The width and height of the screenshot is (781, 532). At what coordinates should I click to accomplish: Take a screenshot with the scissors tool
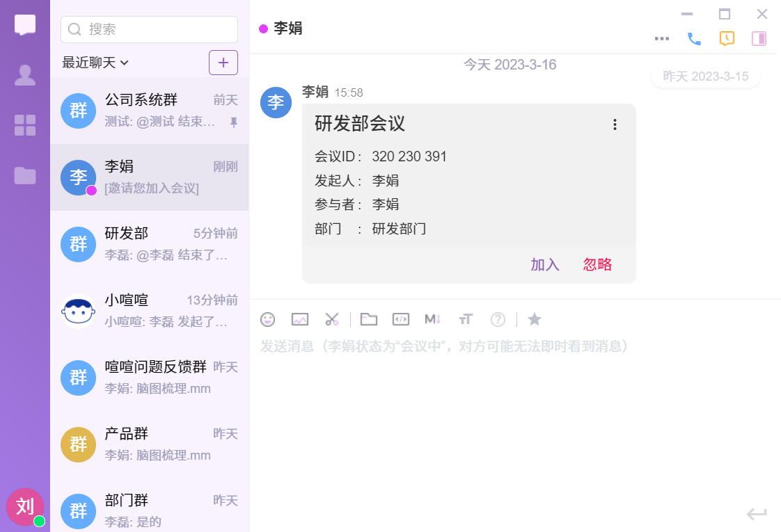pyautogui.click(x=332, y=319)
